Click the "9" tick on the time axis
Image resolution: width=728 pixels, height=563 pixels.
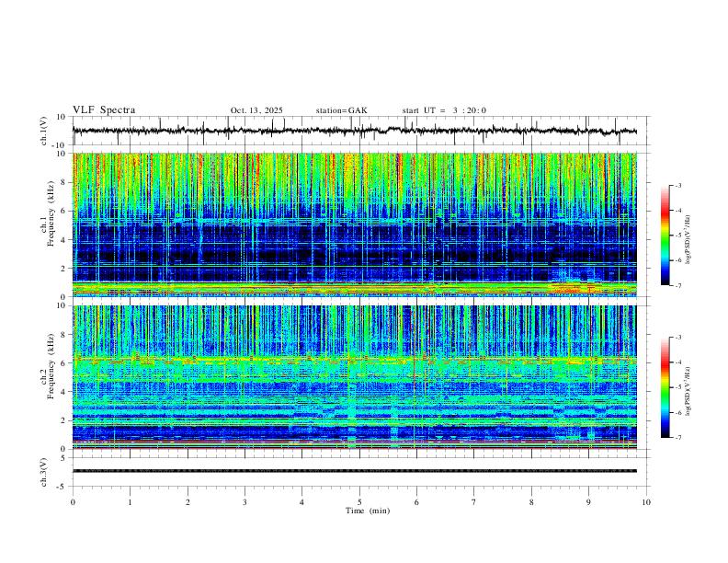click(x=588, y=502)
